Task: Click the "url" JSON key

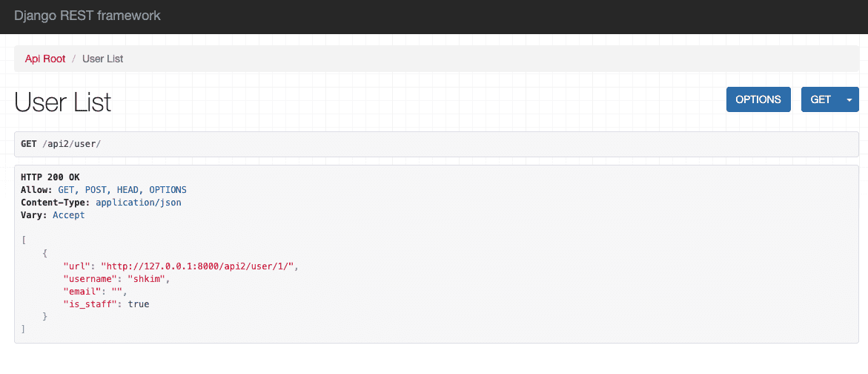Action: pyautogui.click(x=76, y=266)
